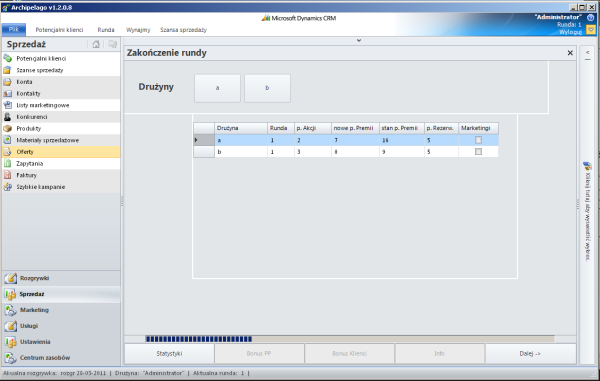600x381 pixels.
Task: Select the Listy marketingowe icon
Action: pyautogui.click(x=7, y=105)
